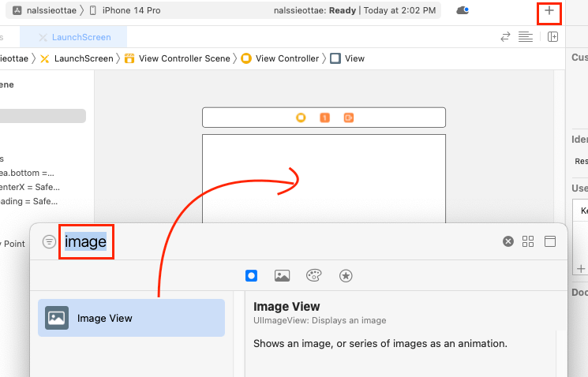Click the Xcode Cloud status icon
The image size is (588, 377).
463,10
